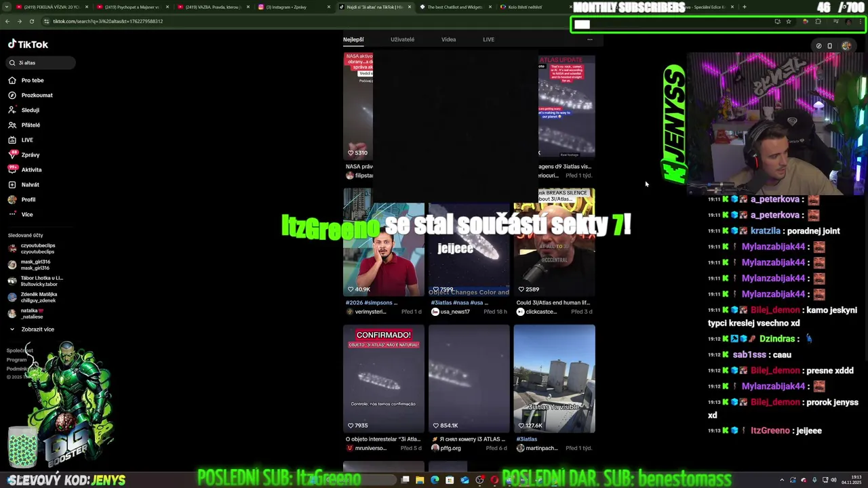This screenshot has width=868, height=488.
Task: Open new browser tab plus button
Action: [x=744, y=7]
